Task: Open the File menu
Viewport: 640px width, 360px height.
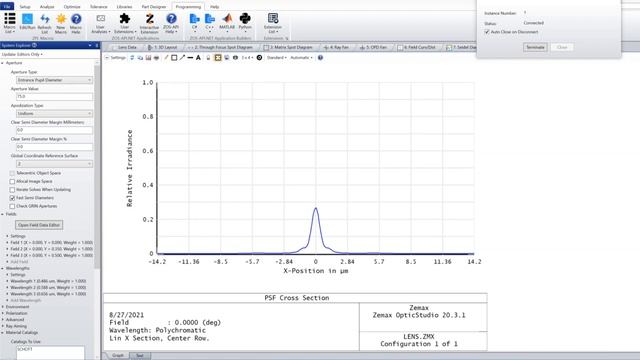Action: click(7, 7)
